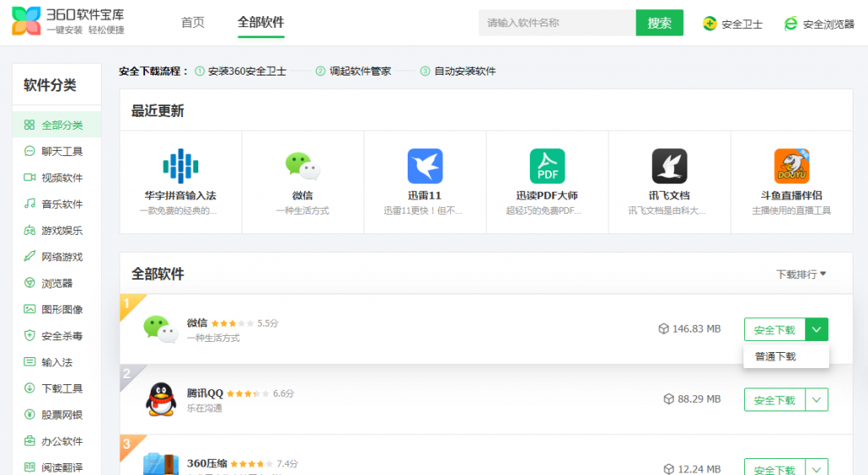Image resolution: width=868 pixels, height=475 pixels.
Task: Click the 斗鱼直播伴侣 orange icon
Action: coord(792,166)
